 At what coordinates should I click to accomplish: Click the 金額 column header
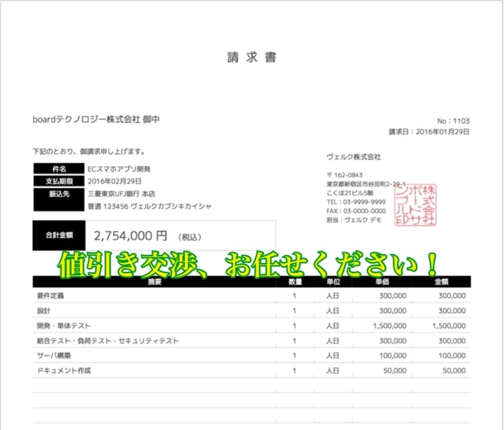(x=441, y=282)
